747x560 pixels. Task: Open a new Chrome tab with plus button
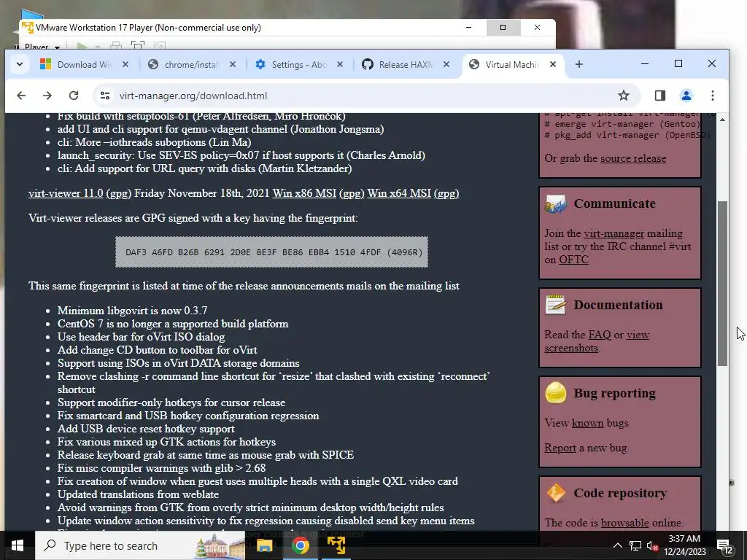(x=578, y=64)
